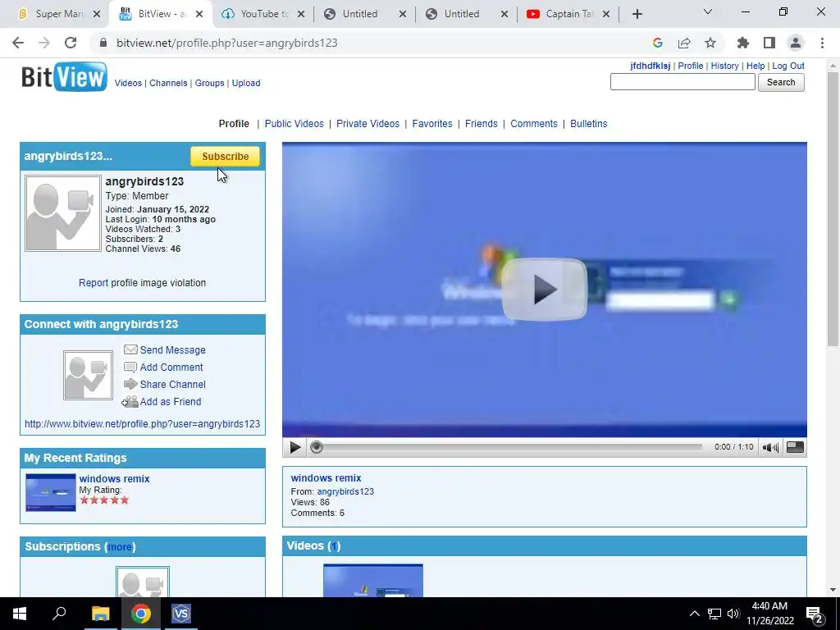
Task: Open the share page icon in address bar
Action: tap(684, 43)
